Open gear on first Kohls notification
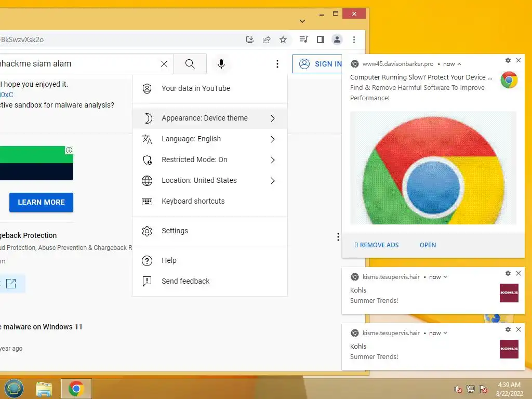532x399 pixels. pos(508,273)
